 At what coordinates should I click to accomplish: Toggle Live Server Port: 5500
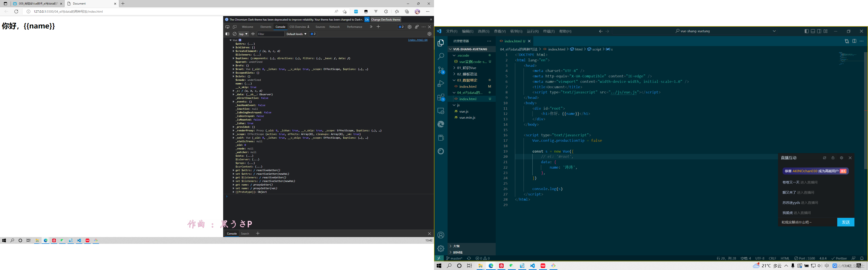[804, 258]
